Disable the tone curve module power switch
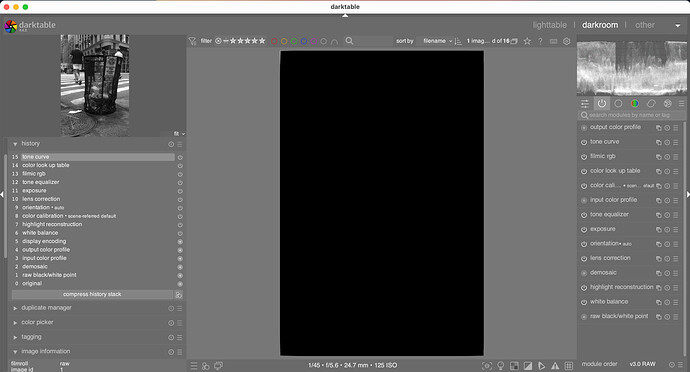This screenshot has width=690, height=372. pos(584,142)
